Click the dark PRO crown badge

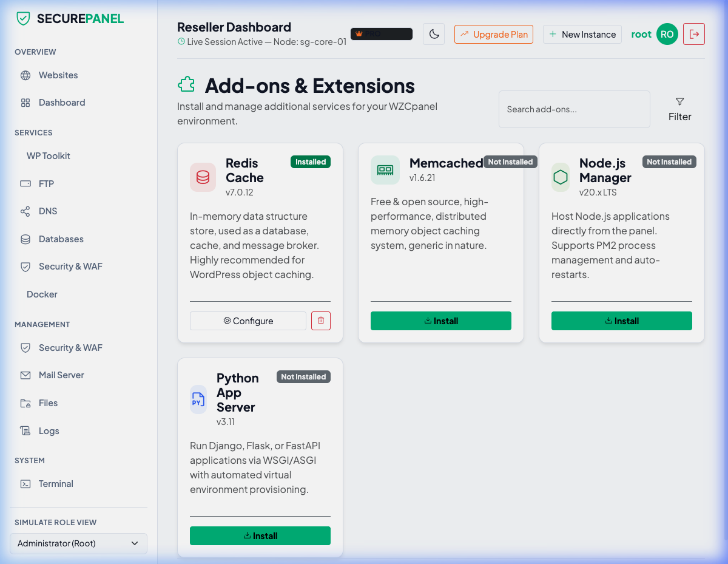coord(382,34)
